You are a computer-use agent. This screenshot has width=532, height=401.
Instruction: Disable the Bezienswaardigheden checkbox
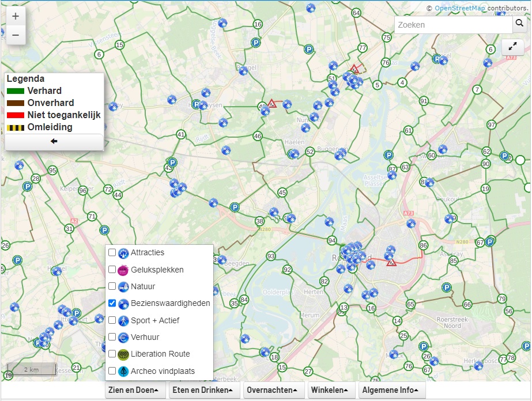tap(112, 303)
